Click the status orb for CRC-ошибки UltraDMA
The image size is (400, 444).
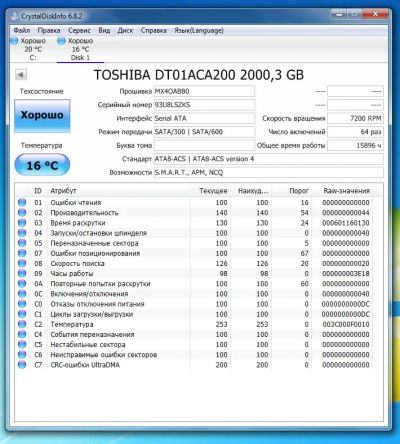click(x=22, y=365)
